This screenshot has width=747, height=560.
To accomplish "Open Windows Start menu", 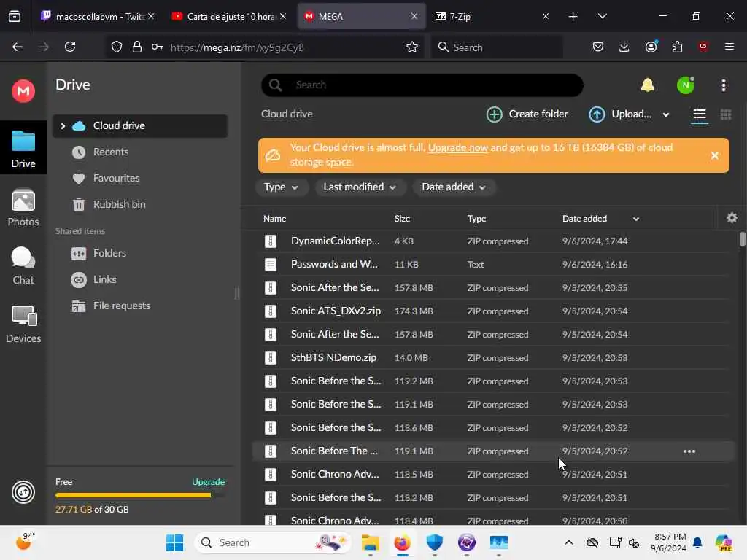I will 174,542.
